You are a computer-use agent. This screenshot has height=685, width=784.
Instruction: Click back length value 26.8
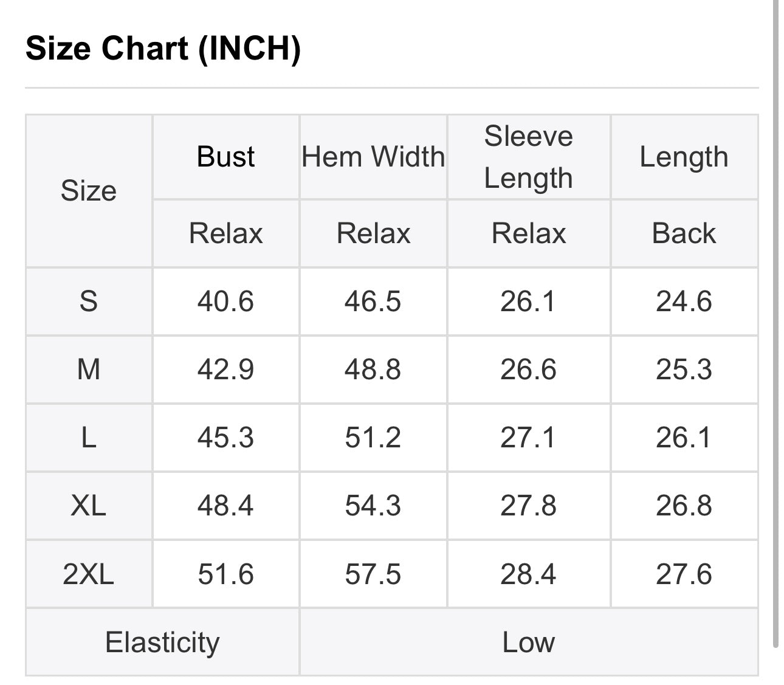pos(684,506)
